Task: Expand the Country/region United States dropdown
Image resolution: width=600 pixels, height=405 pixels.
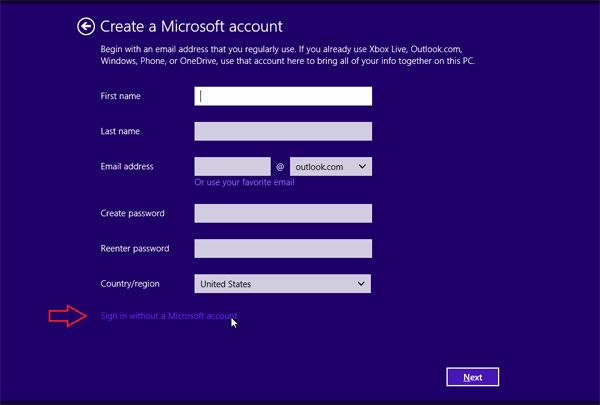Action: point(283,284)
